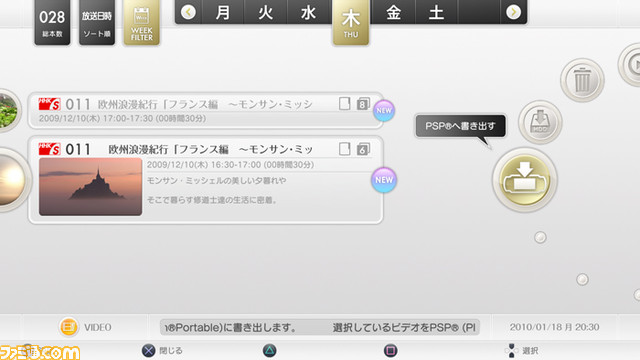Click the PSP®へ書き出す tooltip label
The width and height of the screenshot is (640, 360).
point(460,126)
